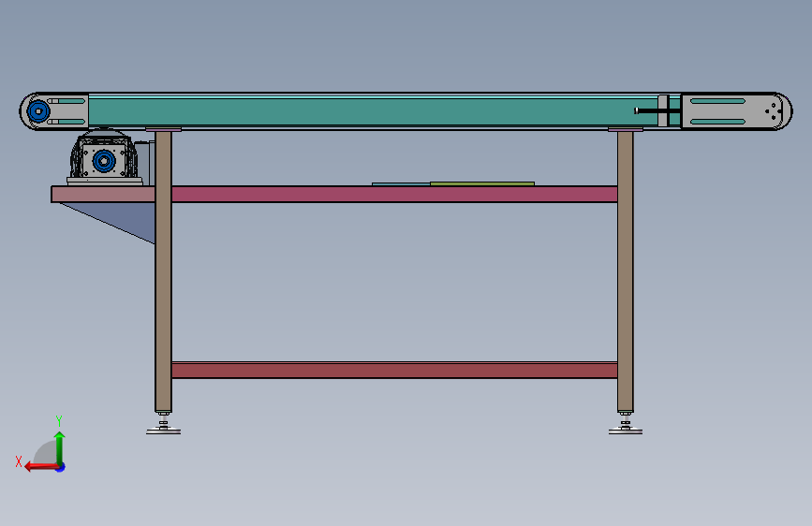Select lower adjustment slot on right end plate
Image resolution: width=812 pixels, height=526 pixels.
(x=717, y=122)
